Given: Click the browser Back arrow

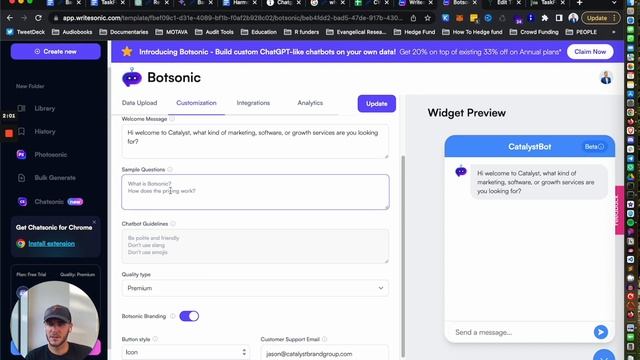Looking at the screenshot, I should 9,18.
